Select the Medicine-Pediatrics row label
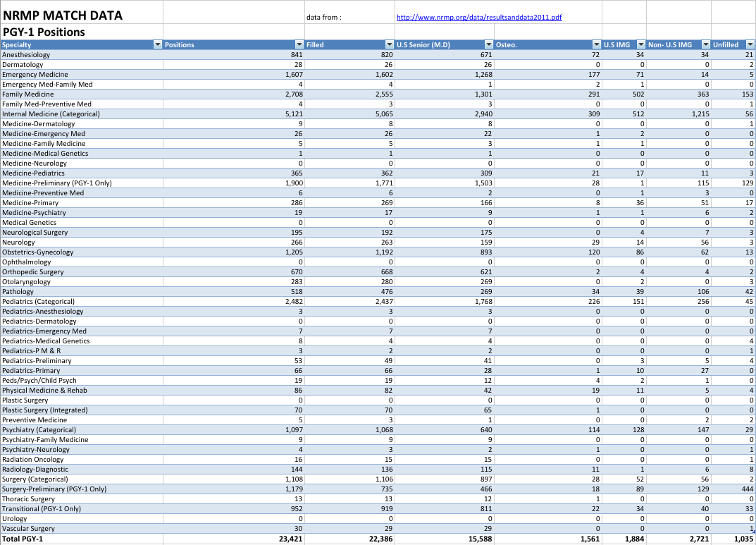Screen dimensions: 756x545 click(x=82, y=173)
